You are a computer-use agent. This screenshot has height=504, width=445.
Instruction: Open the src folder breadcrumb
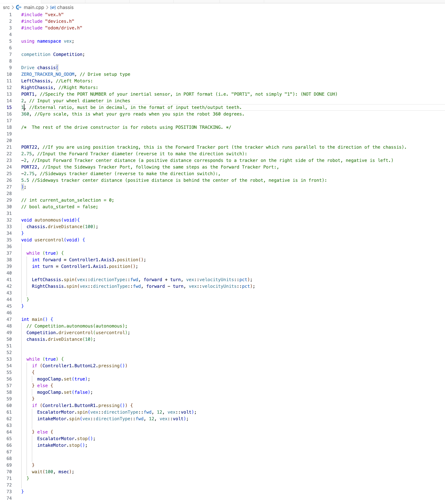[x=6, y=7]
